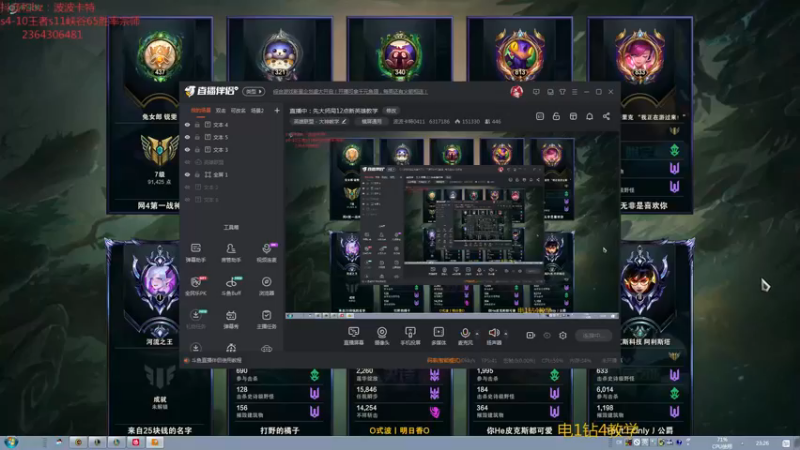Launch the 全民乐PK tool
The image size is (800, 450).
pyautogui.click(x=195, y=286)
